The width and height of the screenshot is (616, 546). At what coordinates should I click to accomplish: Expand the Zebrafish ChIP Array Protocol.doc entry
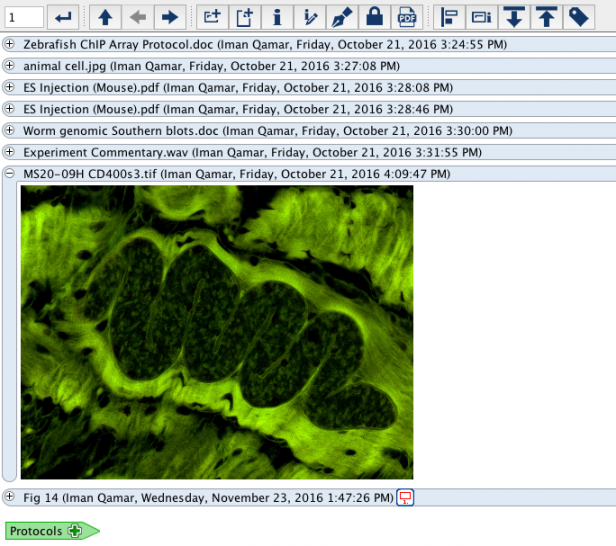click(9, 44)
